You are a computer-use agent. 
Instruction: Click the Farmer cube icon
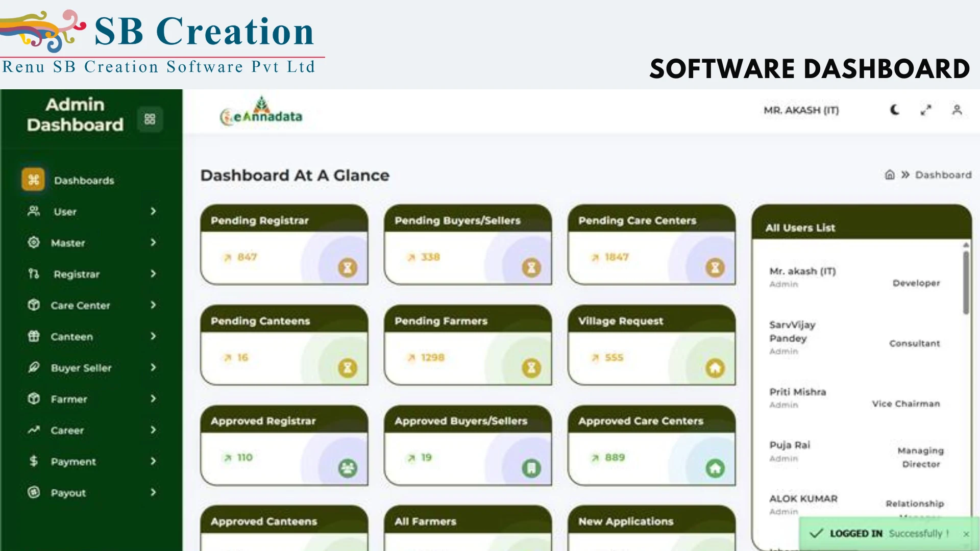[34, 398]
